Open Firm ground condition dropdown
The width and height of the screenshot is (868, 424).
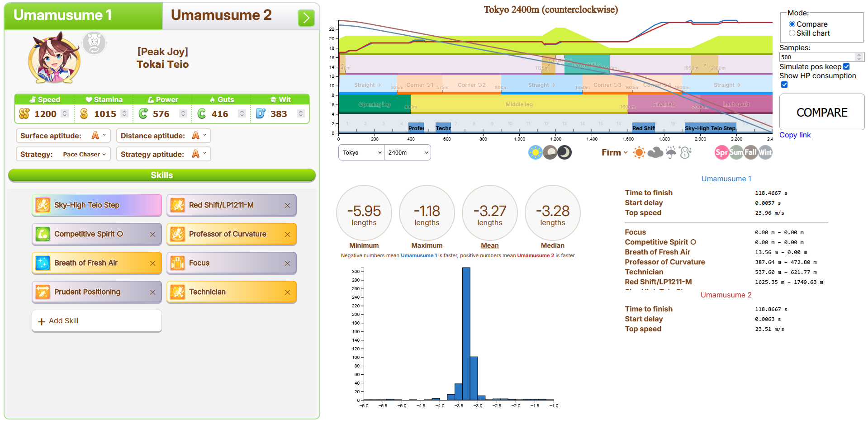click(x=614, y=152)
